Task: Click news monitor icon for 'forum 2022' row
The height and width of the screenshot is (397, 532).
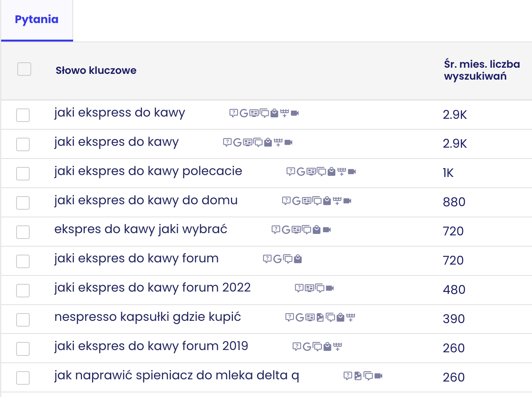Action: [309, 288]
